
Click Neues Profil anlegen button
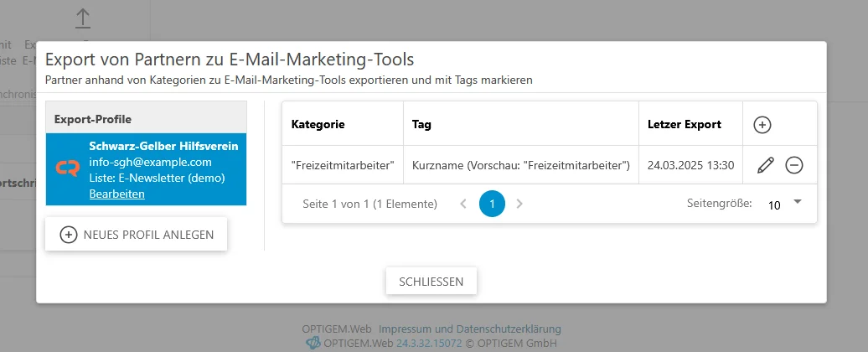[137, 235]
